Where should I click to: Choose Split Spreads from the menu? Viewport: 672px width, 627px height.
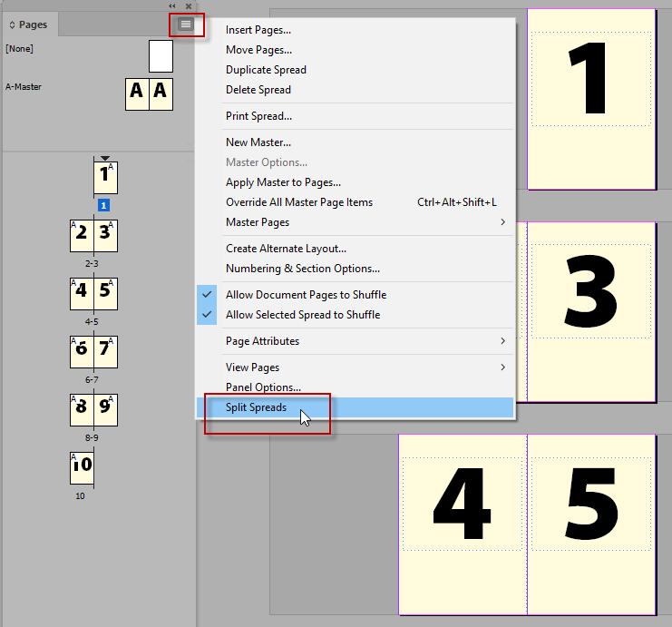click(256, 407)
